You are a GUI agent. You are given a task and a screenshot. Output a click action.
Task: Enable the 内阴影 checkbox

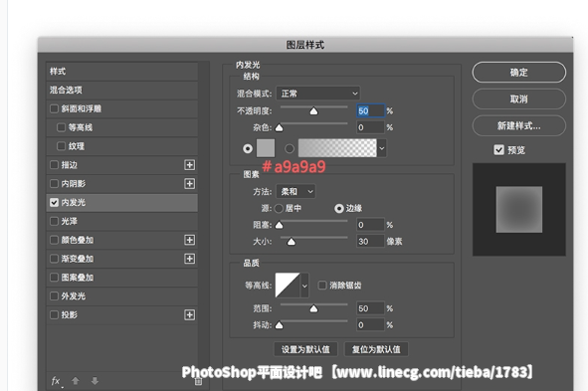pos(54,184)
